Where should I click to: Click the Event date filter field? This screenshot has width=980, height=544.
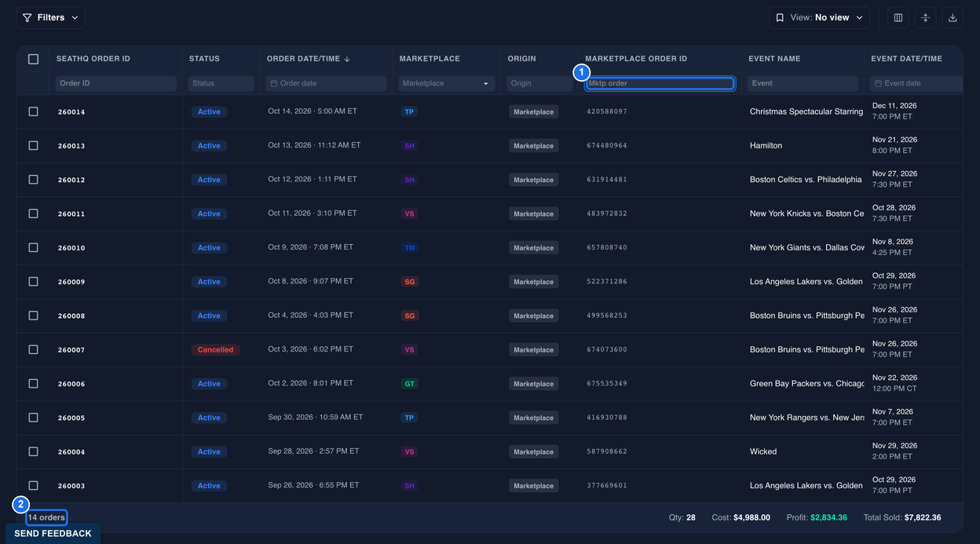[916, 83]
